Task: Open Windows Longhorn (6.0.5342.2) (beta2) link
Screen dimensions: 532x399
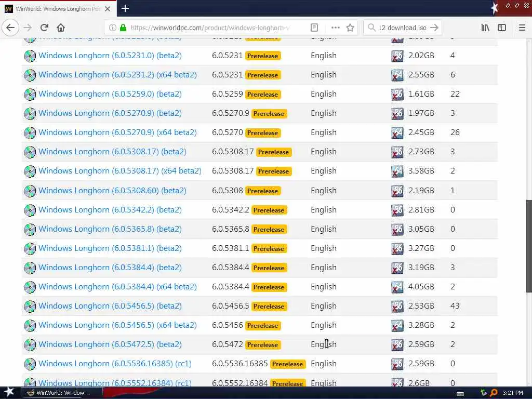Action: [x=110, y=210]
